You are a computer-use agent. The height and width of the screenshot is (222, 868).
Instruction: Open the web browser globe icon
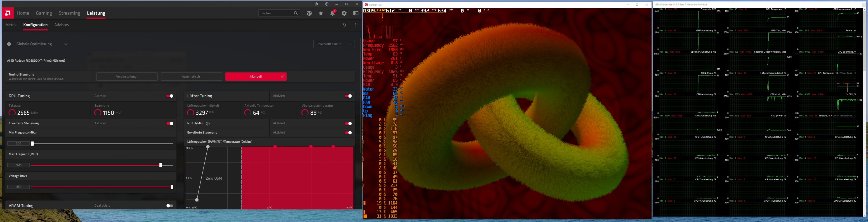pos(309,13)
